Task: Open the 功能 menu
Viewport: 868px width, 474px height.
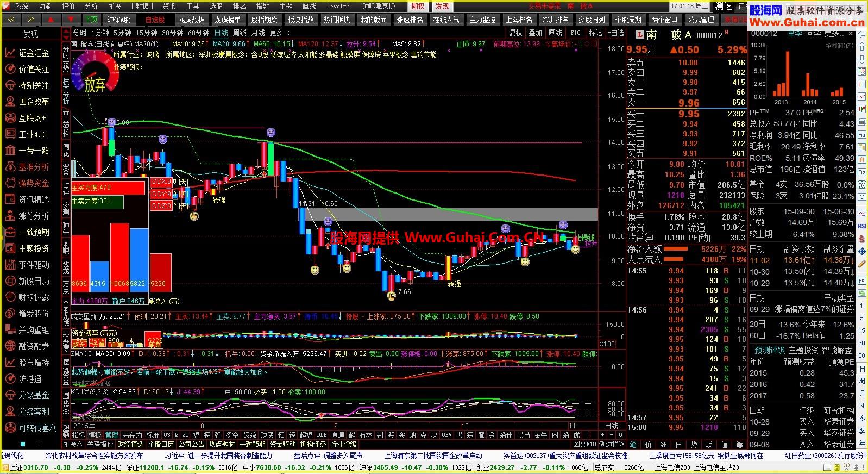Action: [45, 6]
